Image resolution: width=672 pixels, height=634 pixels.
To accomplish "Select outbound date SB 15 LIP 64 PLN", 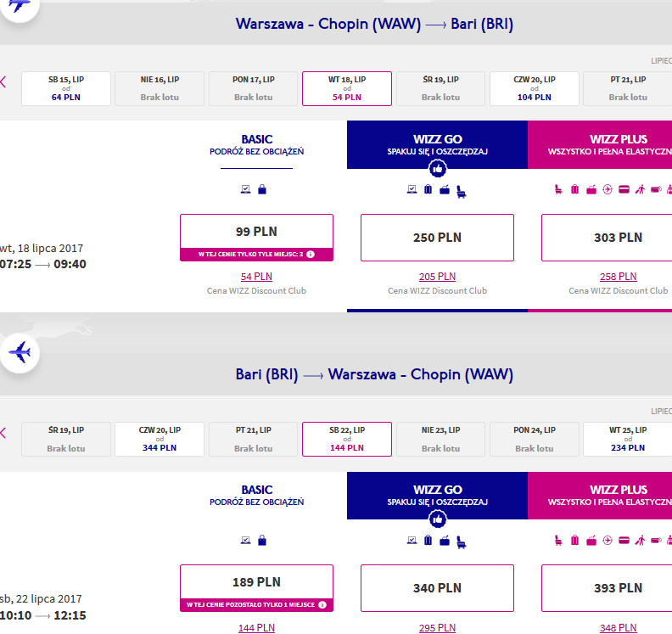I will tap(66, 89).
